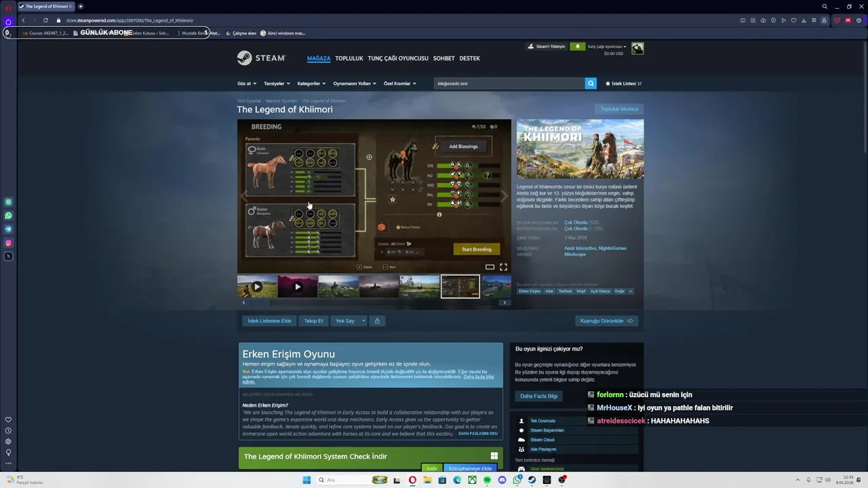Open the DESTEK menu item
Image resolution: width=868 pixels, height=488 pixels.
[470, 58]
